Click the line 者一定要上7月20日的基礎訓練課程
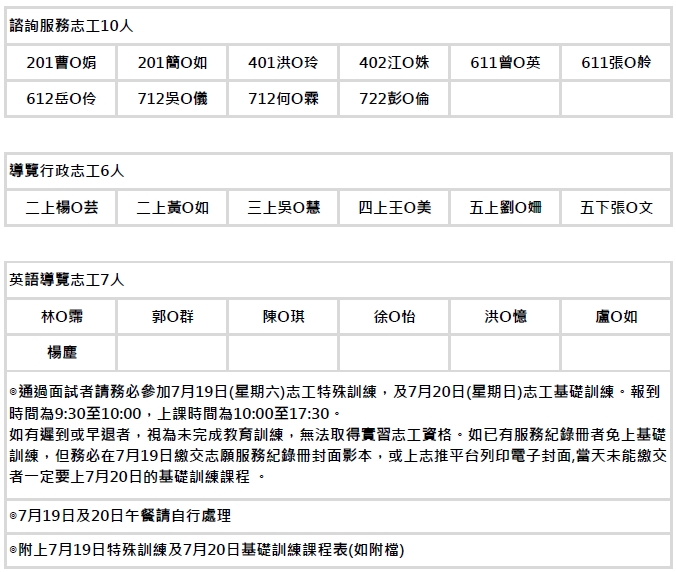Image resolution: width=676 pixels, height=572 pixels. click(x=137, y=477)
